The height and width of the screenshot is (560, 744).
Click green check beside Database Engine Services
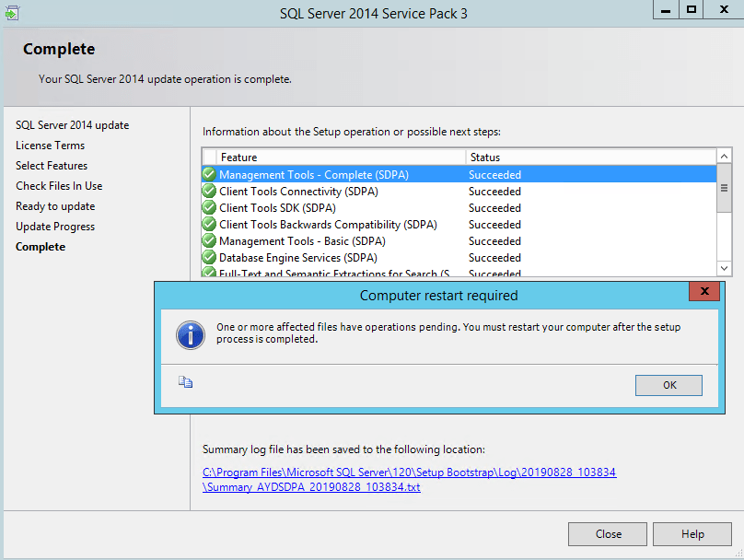[209, 258]
